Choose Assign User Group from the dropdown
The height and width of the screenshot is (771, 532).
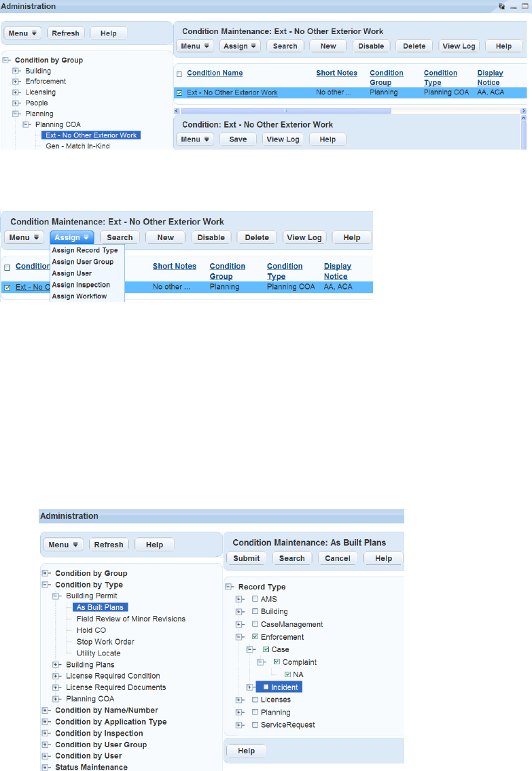pyautogui.click(x=82, y=262)
